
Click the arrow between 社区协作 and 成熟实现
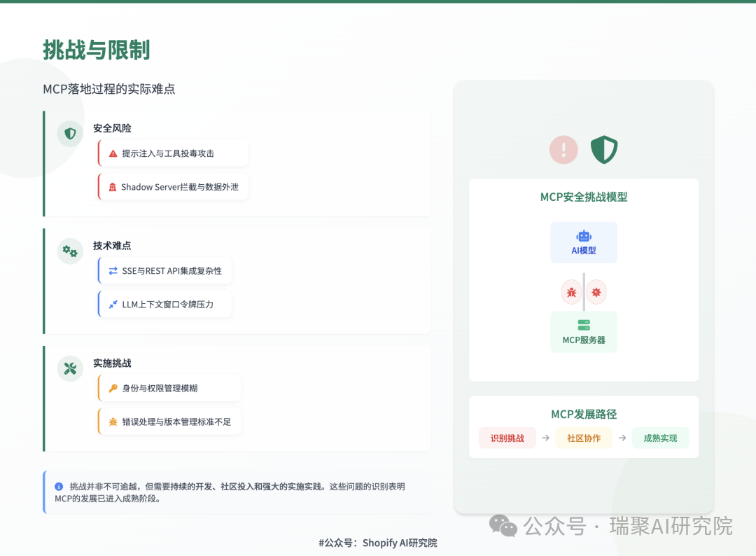coord(622,438)
